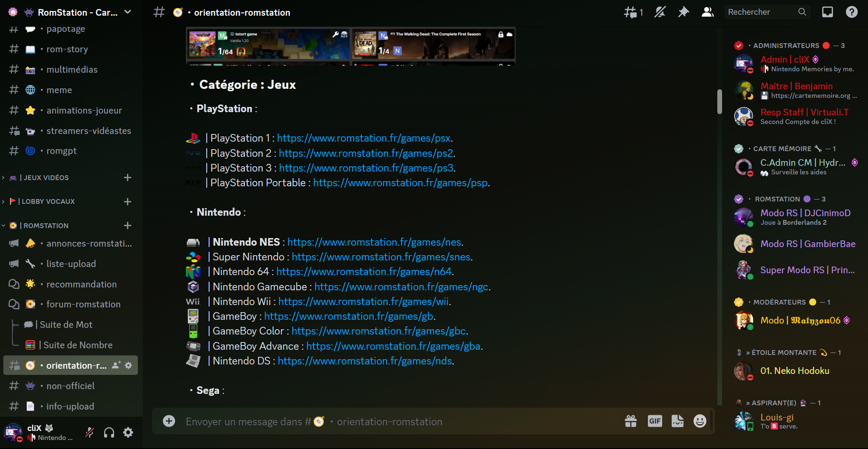Unmute the microphone in user panel

coord(89,432)
